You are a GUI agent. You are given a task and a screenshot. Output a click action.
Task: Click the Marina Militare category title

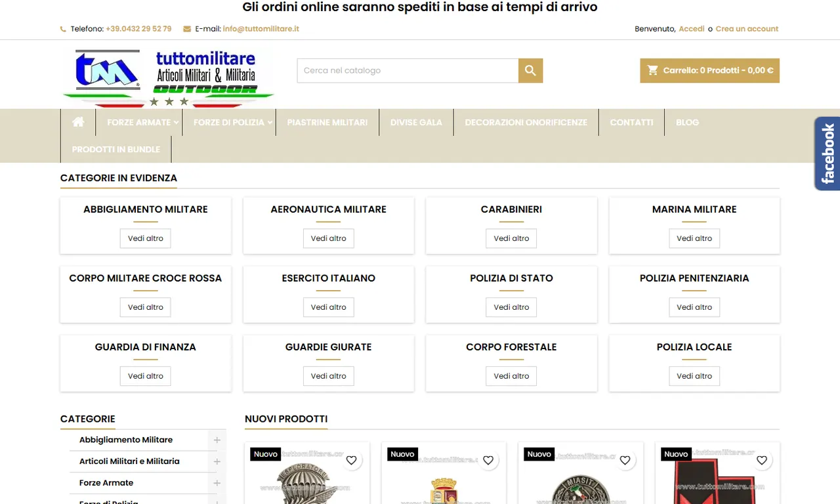tap(694, 209)
